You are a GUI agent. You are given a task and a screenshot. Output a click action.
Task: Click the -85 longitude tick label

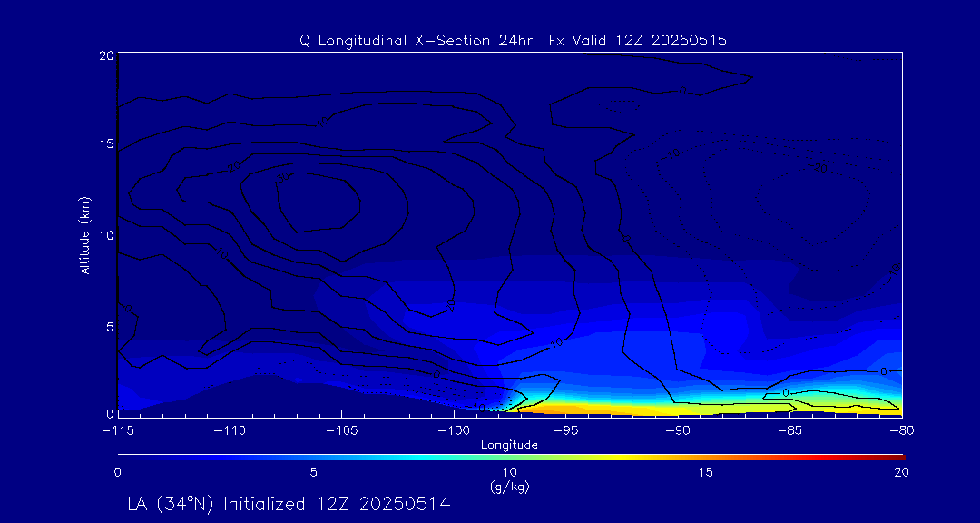click(x=790, y=431)
